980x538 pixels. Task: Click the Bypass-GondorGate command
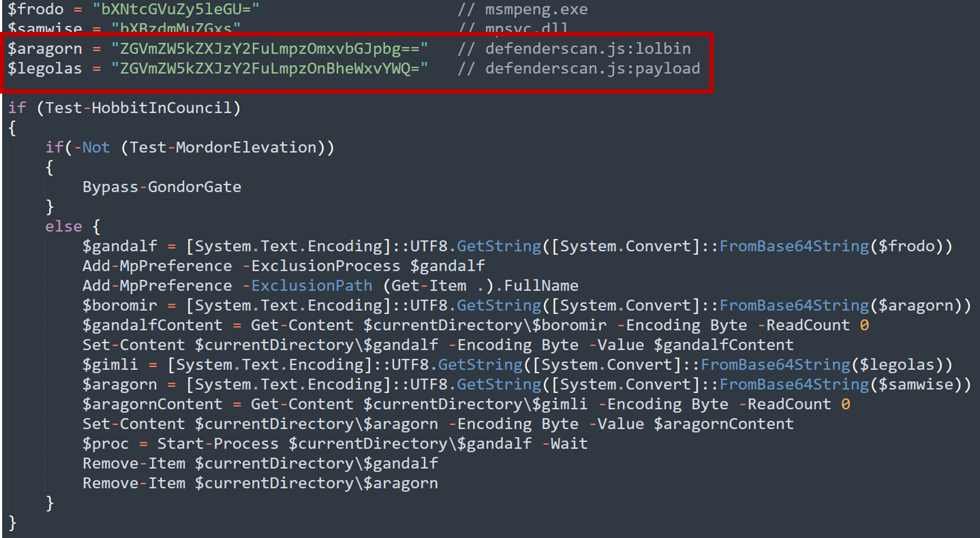point(162,187)
